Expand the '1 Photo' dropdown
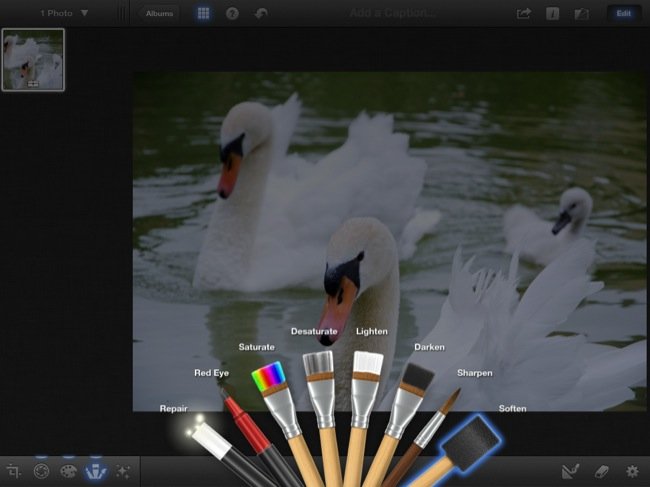Image resolution: width=650 pixels, height=487 pixels. pos(64,14)
